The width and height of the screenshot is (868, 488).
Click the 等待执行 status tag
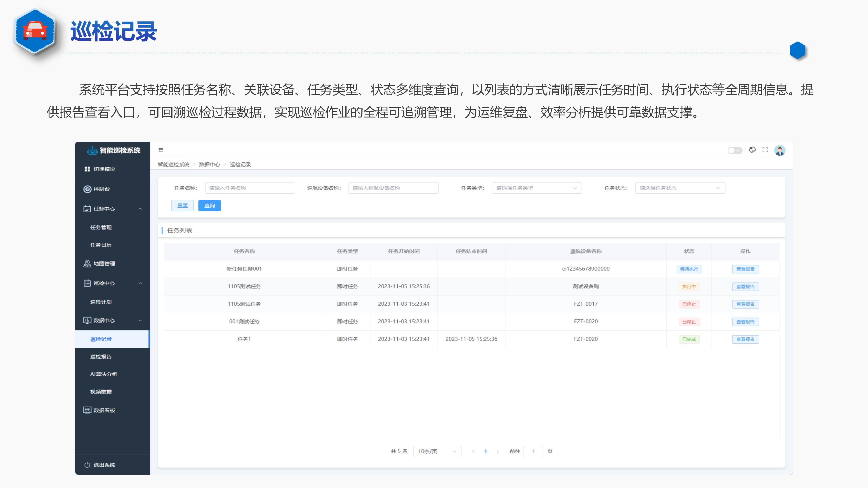(x=689, y=269)
